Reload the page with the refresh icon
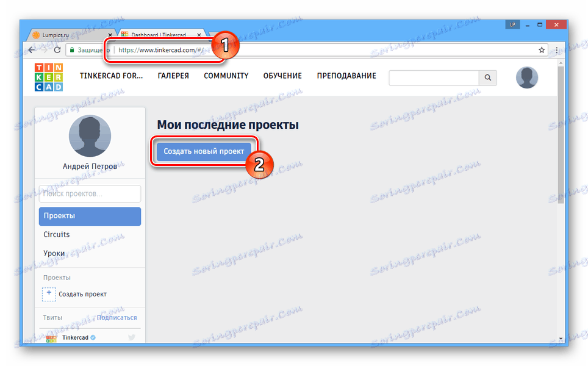 (x=57, y=50)
